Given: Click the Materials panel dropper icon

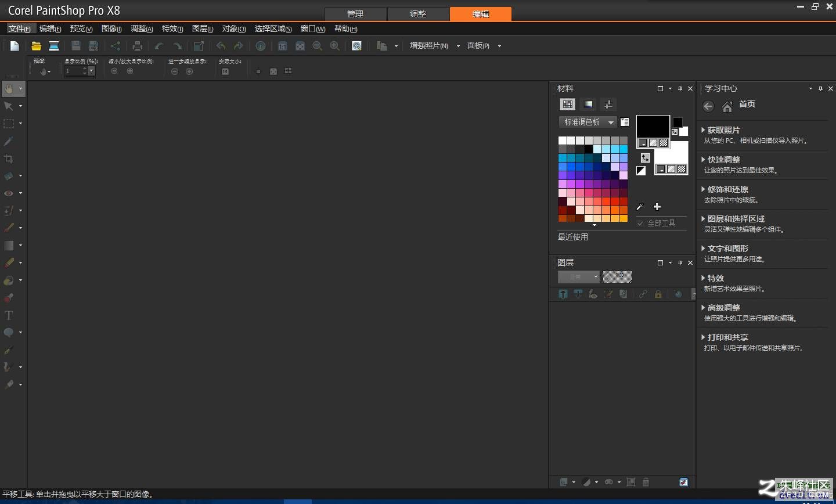Looking at the screenshot, I should pos(640,207).
